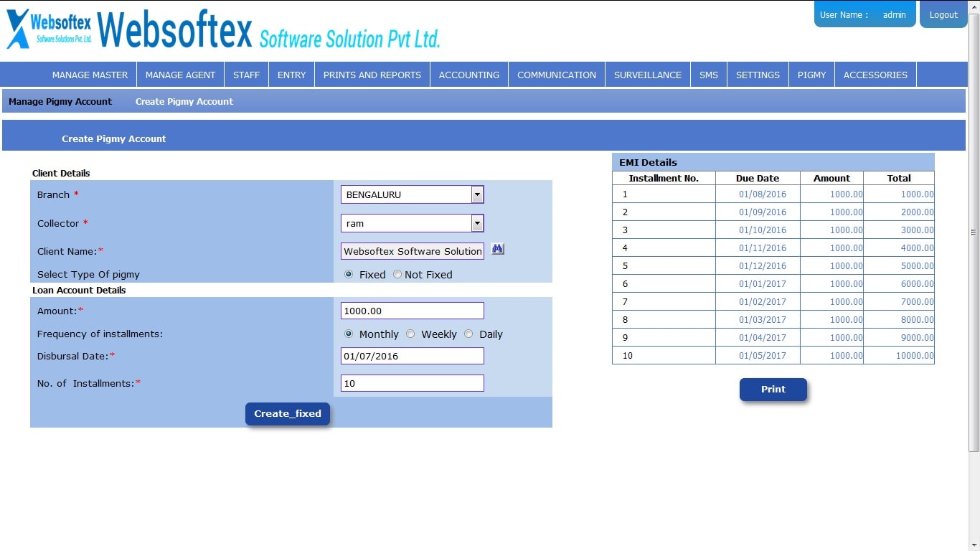Click the vertical page scrollbar

point(974,232)
